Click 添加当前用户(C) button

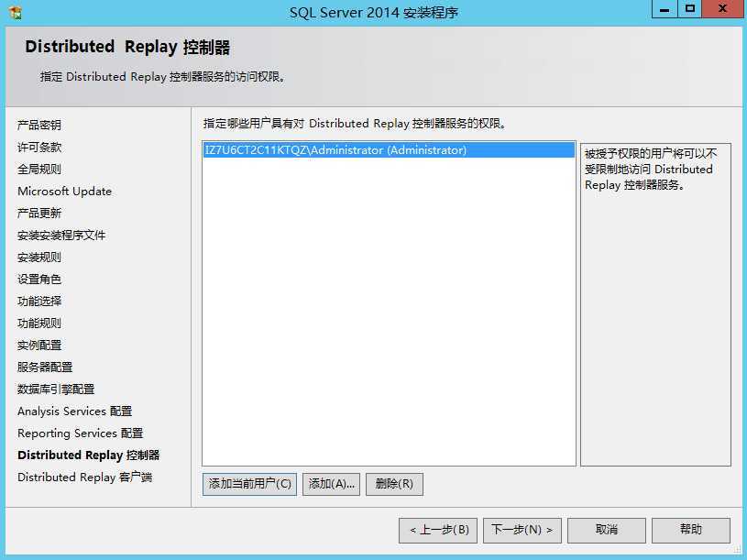(249, 484)
